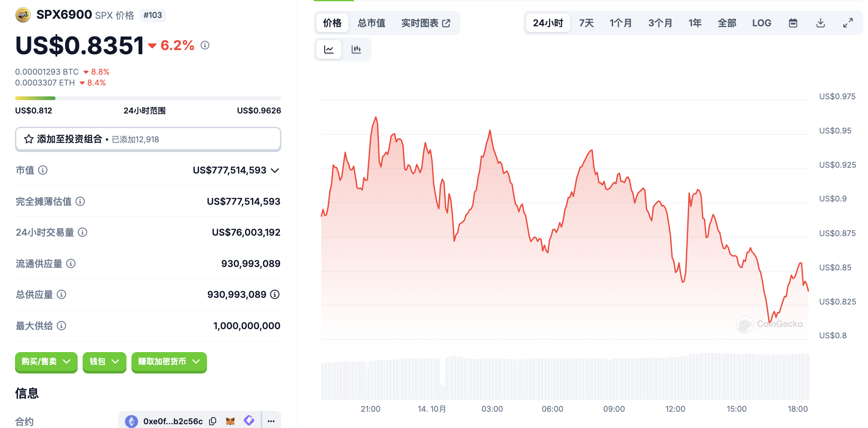868x428 pixels.
Task: Click the info icon next to 最大供给
Action: point(61,326)
